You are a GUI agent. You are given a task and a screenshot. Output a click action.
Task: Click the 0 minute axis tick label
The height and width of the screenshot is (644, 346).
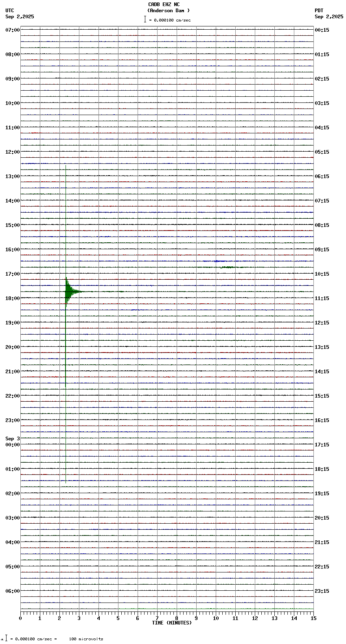20,618
